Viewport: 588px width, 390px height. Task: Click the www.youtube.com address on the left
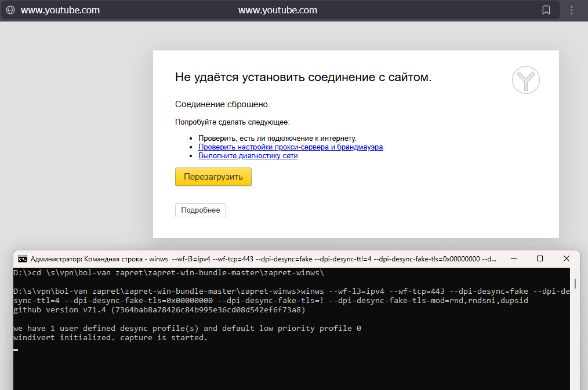coord(60,10)
